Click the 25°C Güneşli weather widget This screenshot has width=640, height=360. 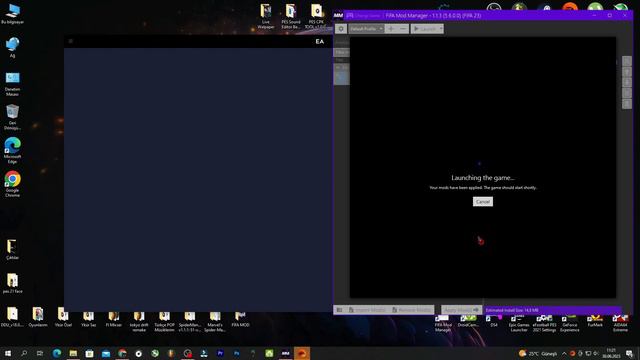[538, 353]
